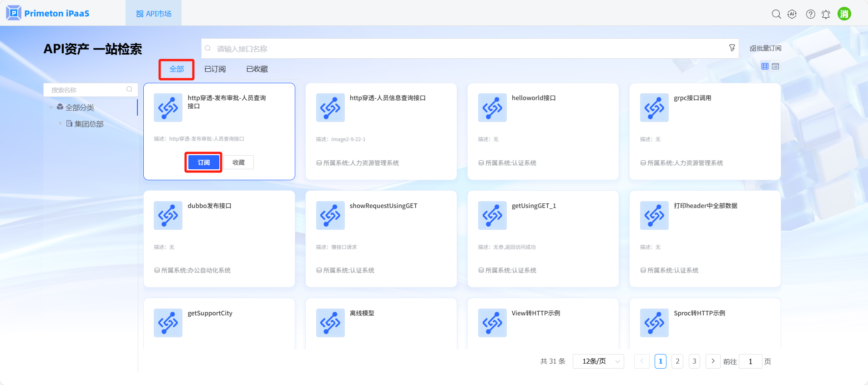The width and height of the screenshot is (868, 385).
Task: Click the 订阅 button
Action: [203, 162]
